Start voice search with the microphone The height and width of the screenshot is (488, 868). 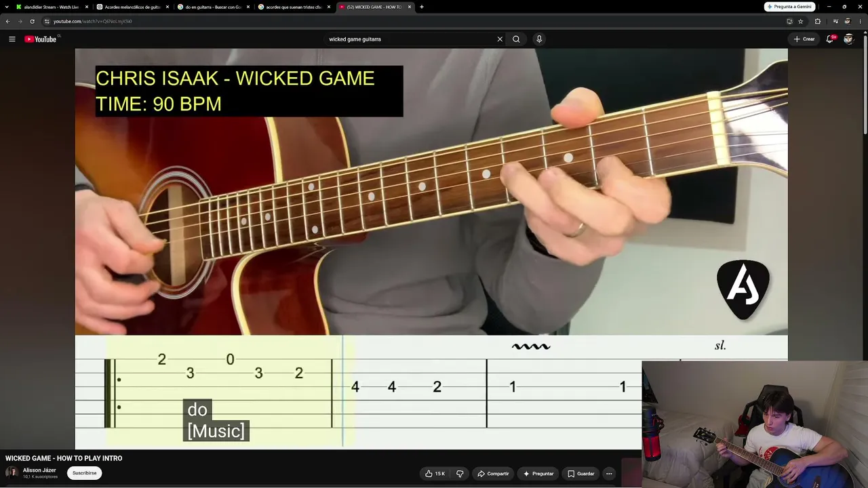[x=539, y=39]
